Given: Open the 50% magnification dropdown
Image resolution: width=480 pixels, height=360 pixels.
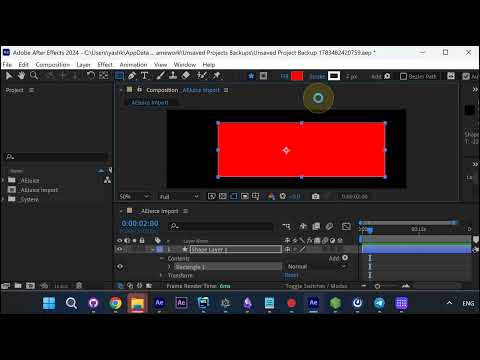Looking at the screenshot, I should click(x=135, y=196).
